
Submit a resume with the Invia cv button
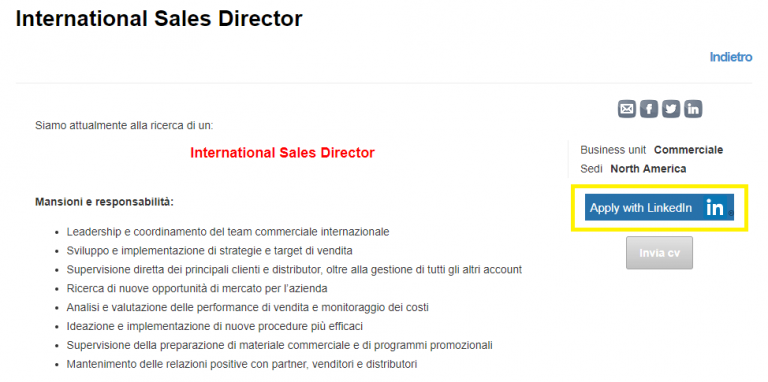pos(659,253)
